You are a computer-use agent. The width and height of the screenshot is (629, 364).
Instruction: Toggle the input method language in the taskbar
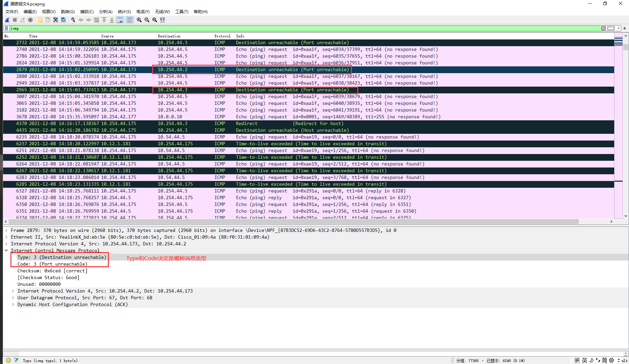click(585, 360)
